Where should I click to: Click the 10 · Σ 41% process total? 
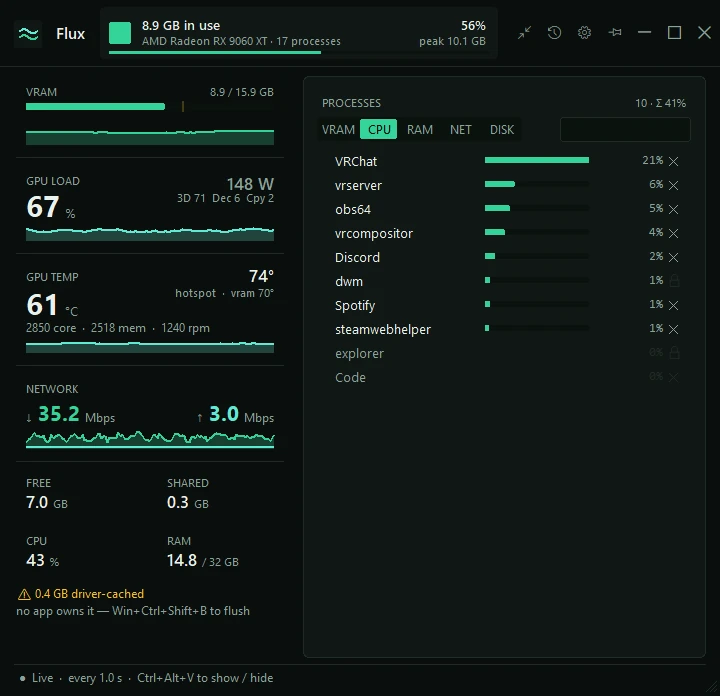(x=660, y=103)
